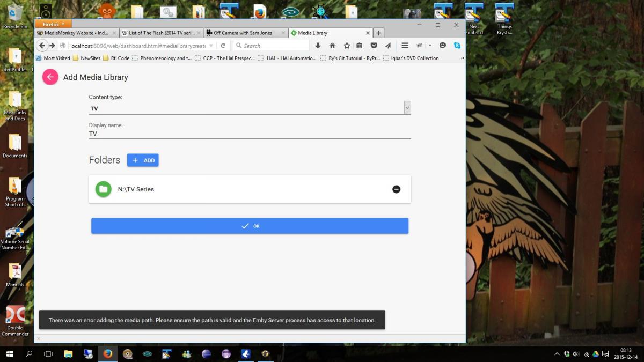The width and height of the screenshot is (644, 362).
Task: Open Manuals desktop icon
Action: pyautogui.click(x=15, y=275)
